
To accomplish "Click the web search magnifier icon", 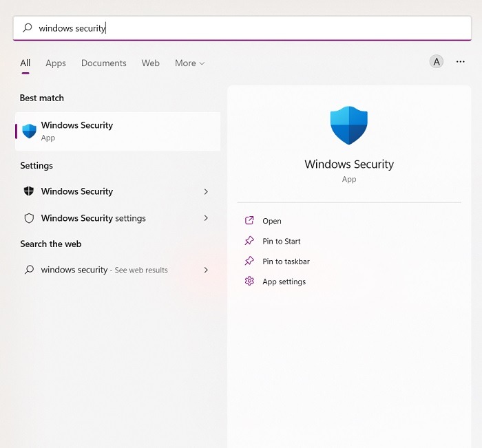I will point(29,270).
